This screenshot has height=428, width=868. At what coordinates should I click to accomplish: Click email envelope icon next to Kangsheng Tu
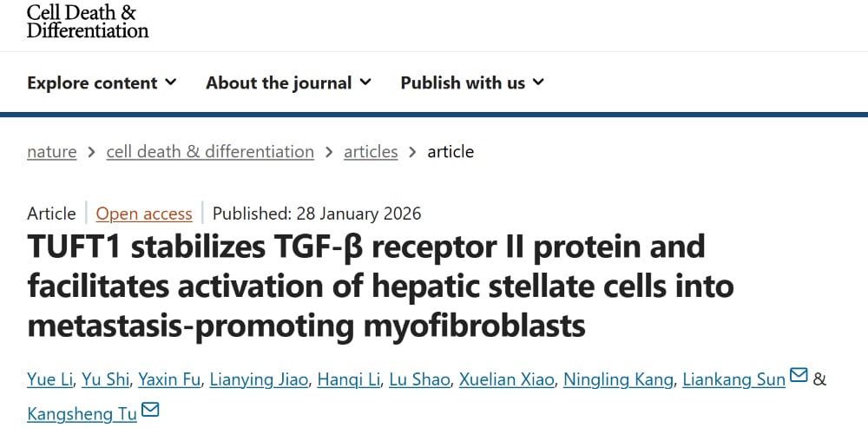(150, 409)
